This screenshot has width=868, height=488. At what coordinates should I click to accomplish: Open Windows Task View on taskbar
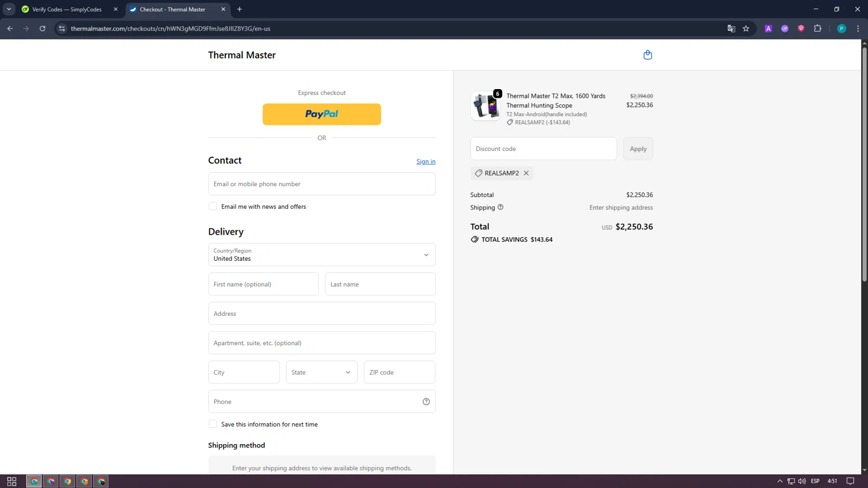point(12,481)
